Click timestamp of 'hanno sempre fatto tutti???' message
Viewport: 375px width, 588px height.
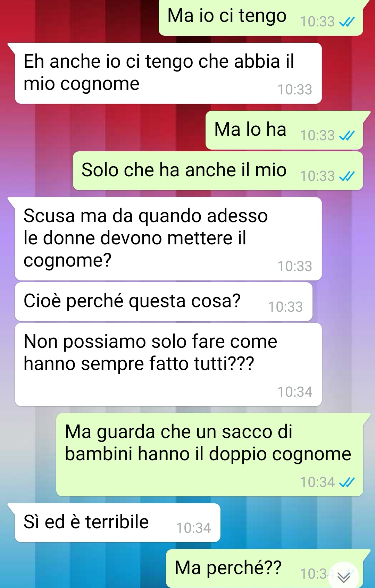point(295,392)
